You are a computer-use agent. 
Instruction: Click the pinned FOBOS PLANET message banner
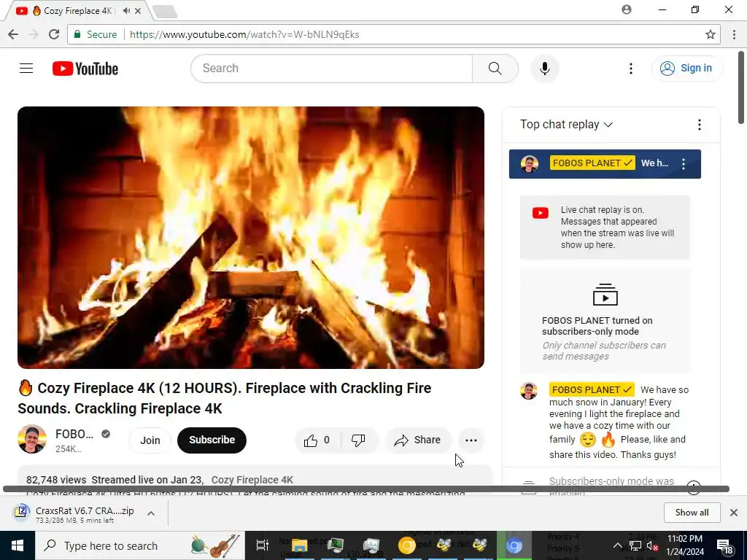click(605, 164)
